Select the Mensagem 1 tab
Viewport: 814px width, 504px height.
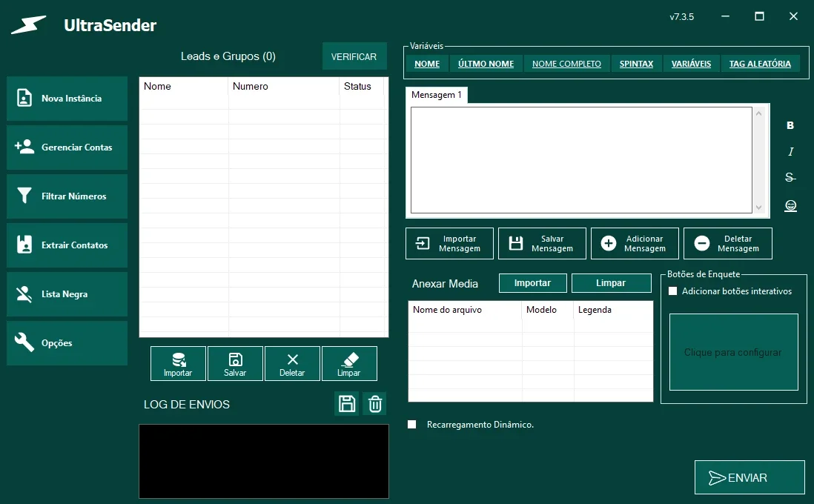coord(437,95)
